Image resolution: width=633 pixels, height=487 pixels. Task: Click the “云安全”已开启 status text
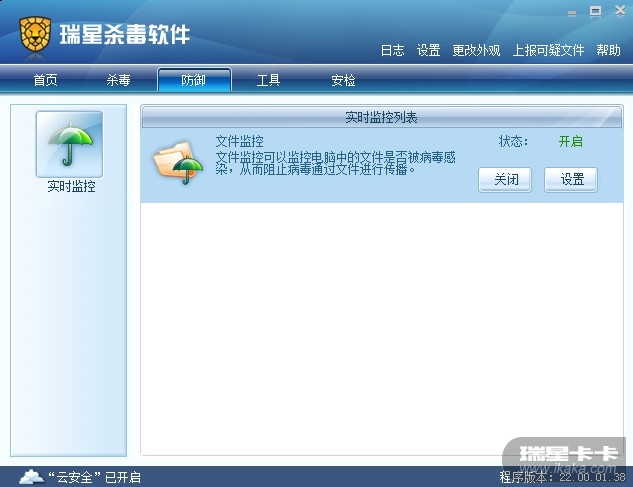pos(94,477)
